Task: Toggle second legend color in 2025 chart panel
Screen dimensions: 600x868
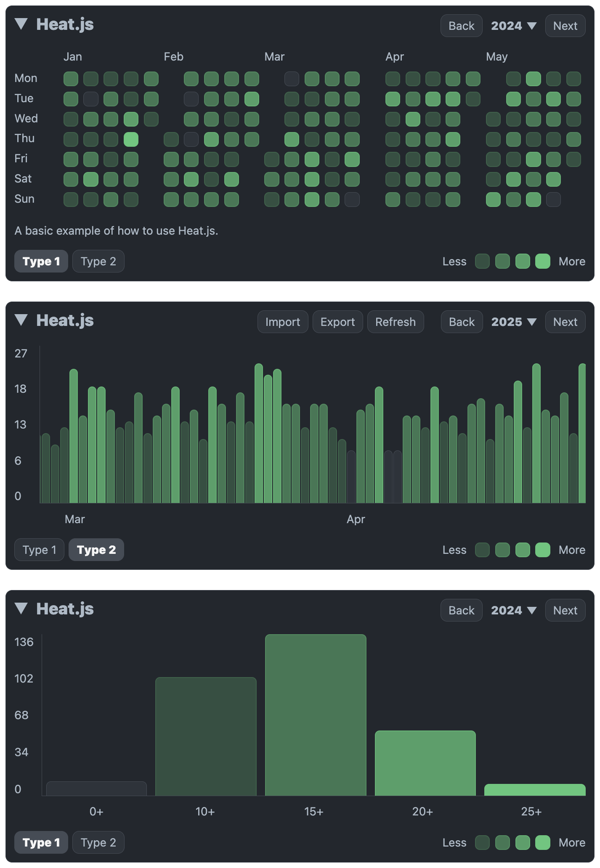Action: pos(502,550)
